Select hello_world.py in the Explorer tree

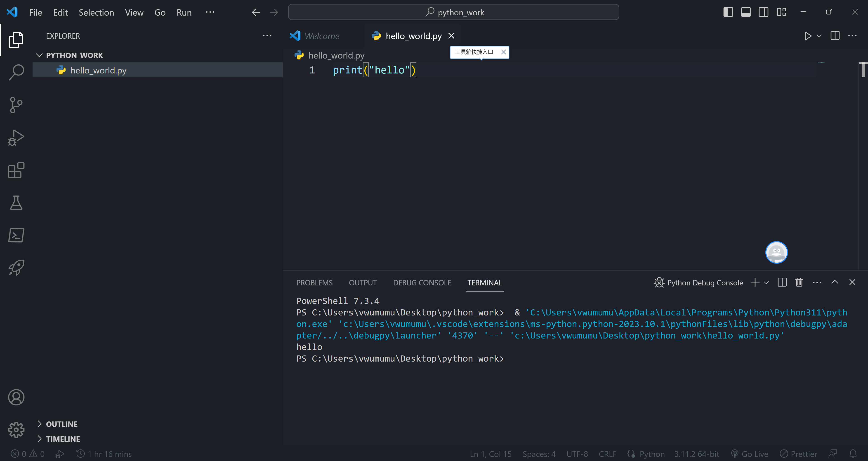tap(98, 70)
